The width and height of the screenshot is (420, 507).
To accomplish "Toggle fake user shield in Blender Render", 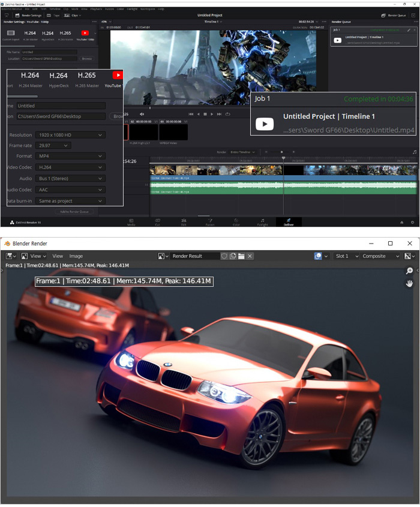I will (x=224, y=256).
